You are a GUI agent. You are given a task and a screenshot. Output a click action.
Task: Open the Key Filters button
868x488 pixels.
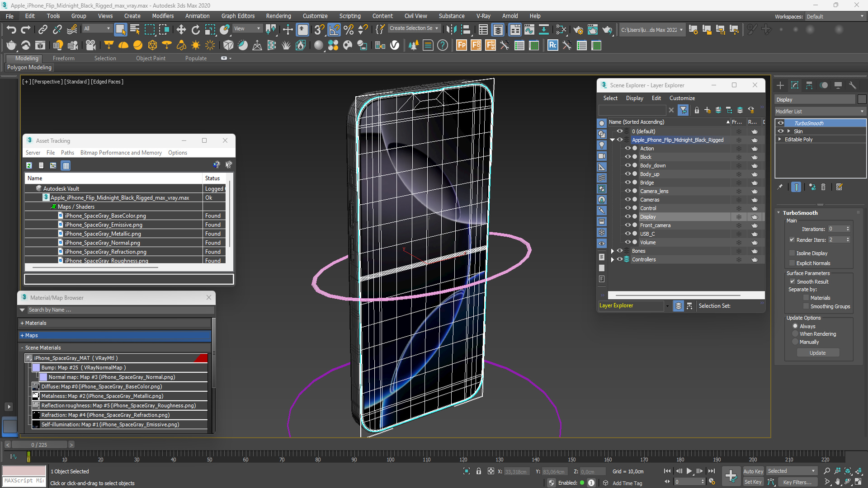[x=797, y=482]
